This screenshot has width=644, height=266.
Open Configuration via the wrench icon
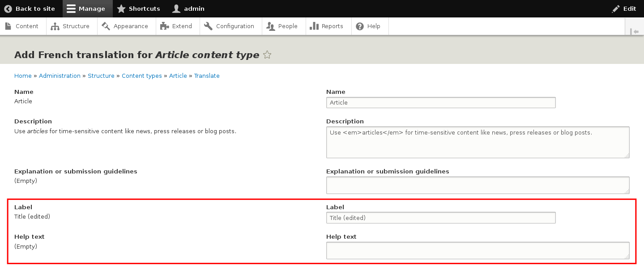(x=207, y=26)
